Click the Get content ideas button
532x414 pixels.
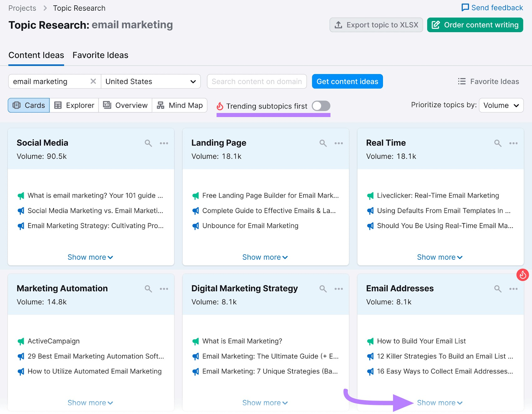point(347,81)
